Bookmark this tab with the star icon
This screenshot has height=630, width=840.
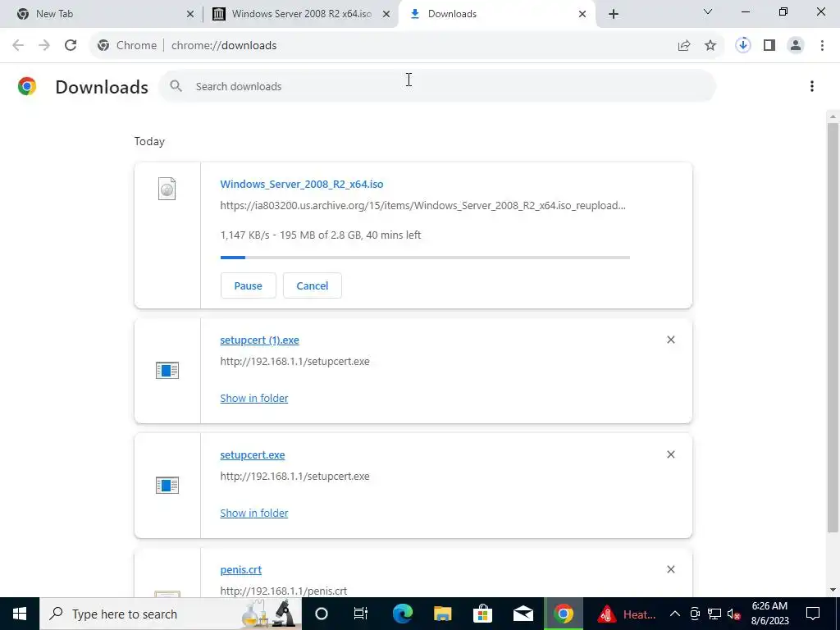point(710,46)
